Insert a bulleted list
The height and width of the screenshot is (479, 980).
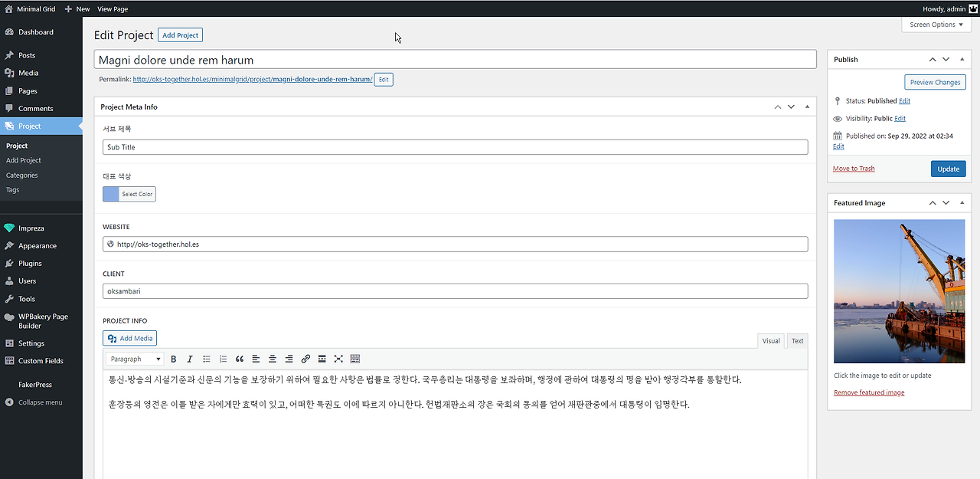[x=207, y=359]
